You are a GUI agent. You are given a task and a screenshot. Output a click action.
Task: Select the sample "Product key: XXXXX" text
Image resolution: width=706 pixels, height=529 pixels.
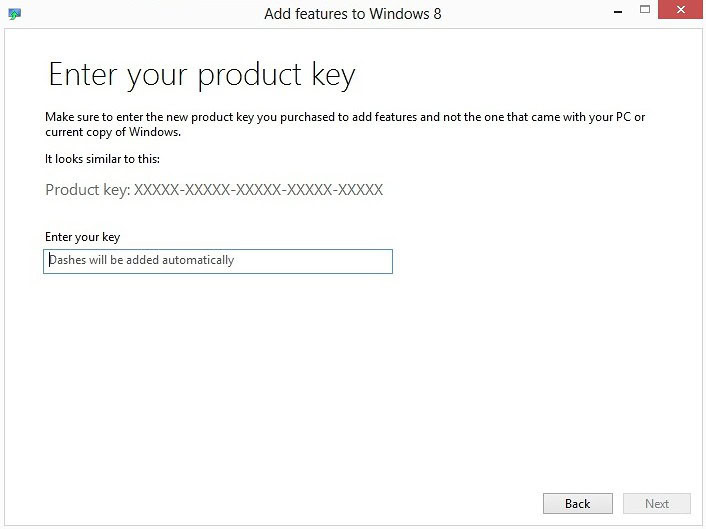pyautogui.click(x=214, y=190)
